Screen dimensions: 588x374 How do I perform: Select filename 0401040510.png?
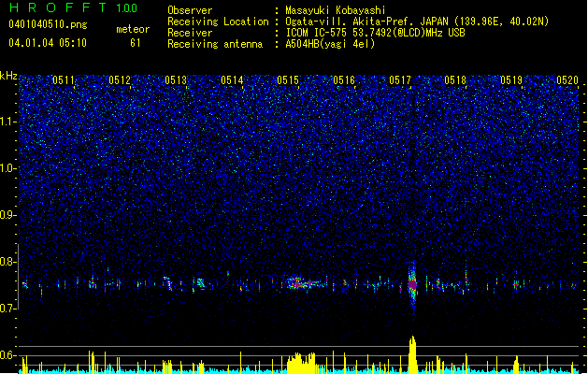[48, 25]
